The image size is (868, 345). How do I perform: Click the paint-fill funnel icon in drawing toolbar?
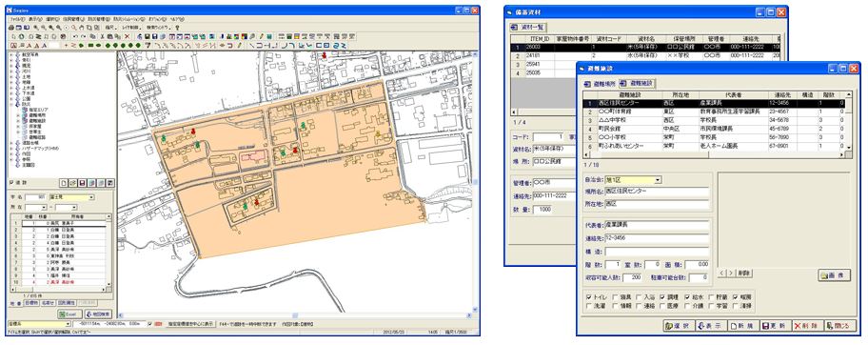148,46
